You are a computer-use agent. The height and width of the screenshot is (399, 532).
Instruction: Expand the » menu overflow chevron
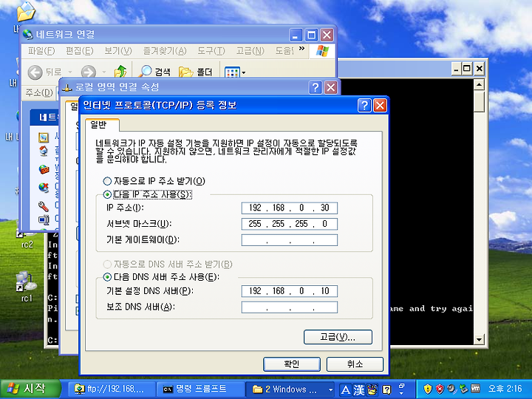pos(301,49)
